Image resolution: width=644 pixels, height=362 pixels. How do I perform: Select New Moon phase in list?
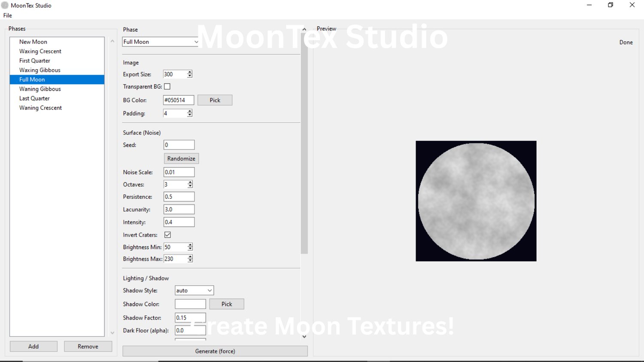[57, 42]
